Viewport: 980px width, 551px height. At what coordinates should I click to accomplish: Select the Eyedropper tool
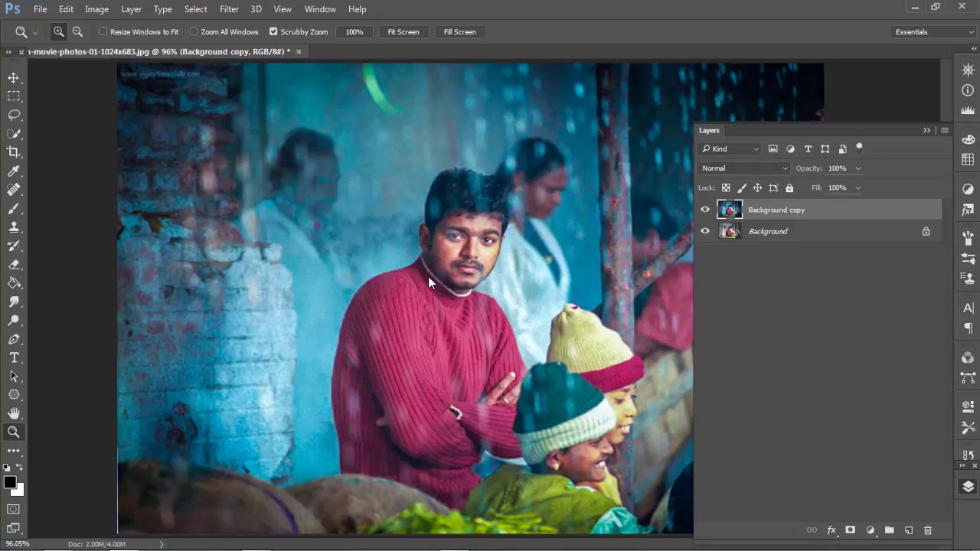point(14,171)
